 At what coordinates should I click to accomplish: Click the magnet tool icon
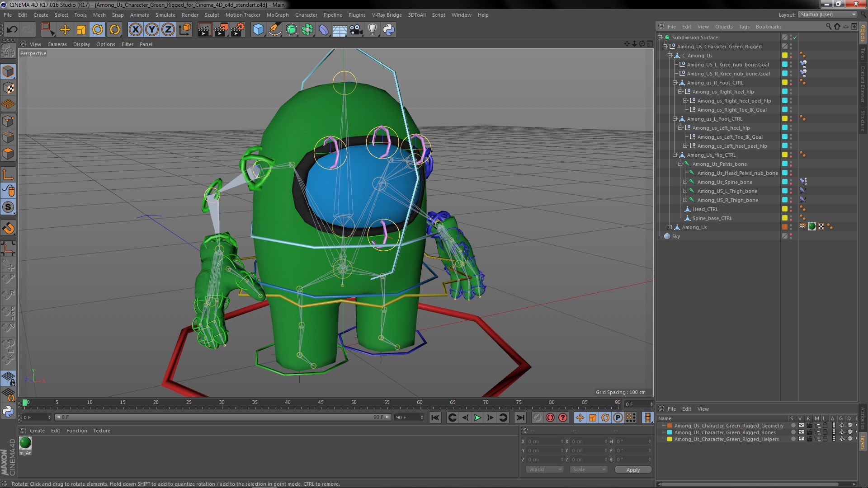8,228
